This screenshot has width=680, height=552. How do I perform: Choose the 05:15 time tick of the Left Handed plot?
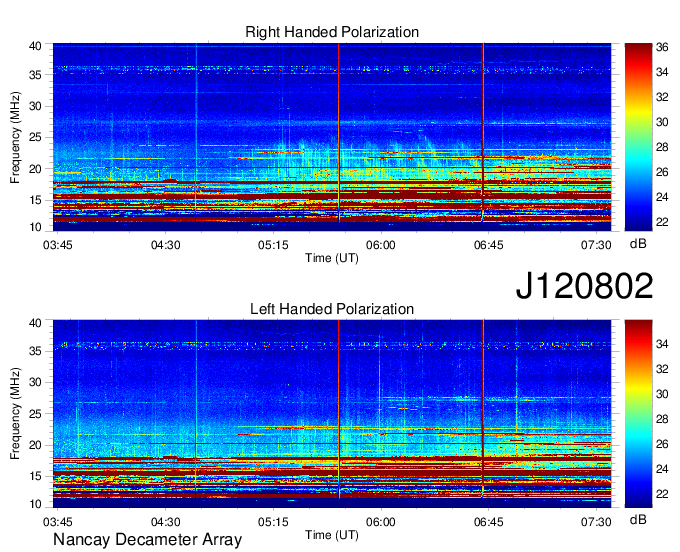[x=273, y=522]
